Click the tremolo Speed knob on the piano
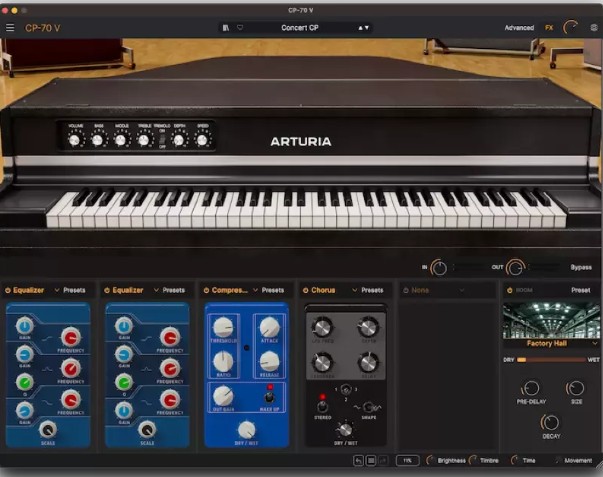Image resolution: width=603 pixels, height=477 pixels. 202,139
